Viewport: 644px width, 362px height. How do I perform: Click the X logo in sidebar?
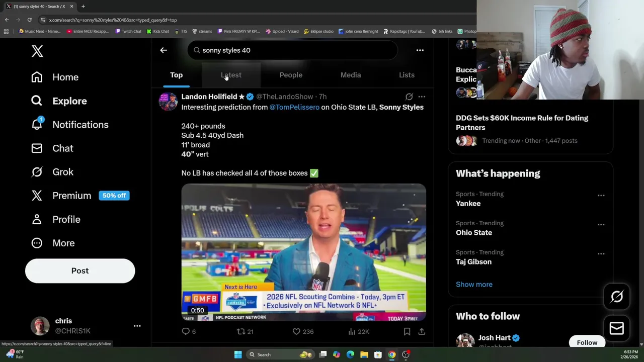click(x=37, y=51)
